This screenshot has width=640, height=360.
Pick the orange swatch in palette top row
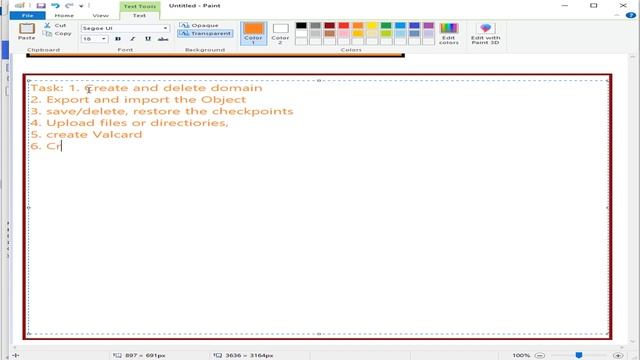[x=358, y=25]
